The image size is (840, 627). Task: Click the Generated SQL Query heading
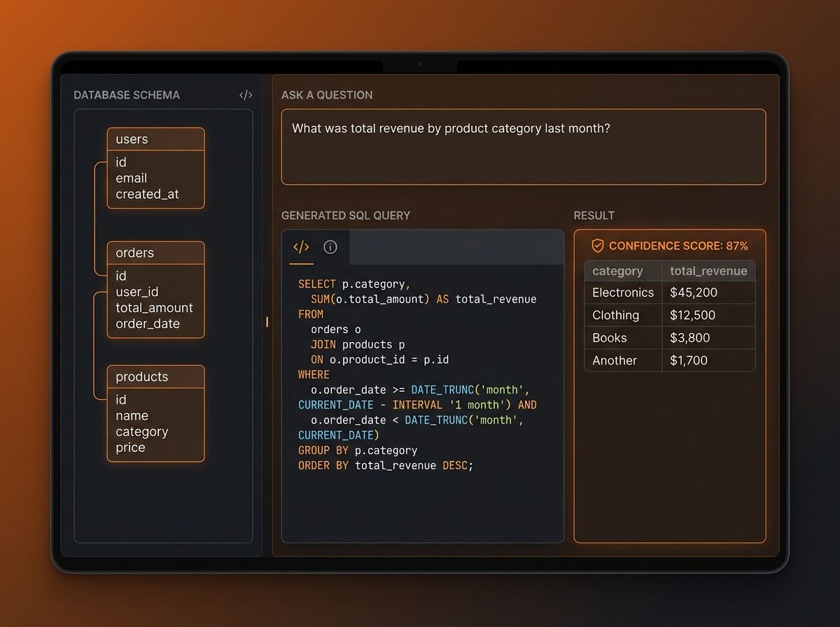[346, 216]
